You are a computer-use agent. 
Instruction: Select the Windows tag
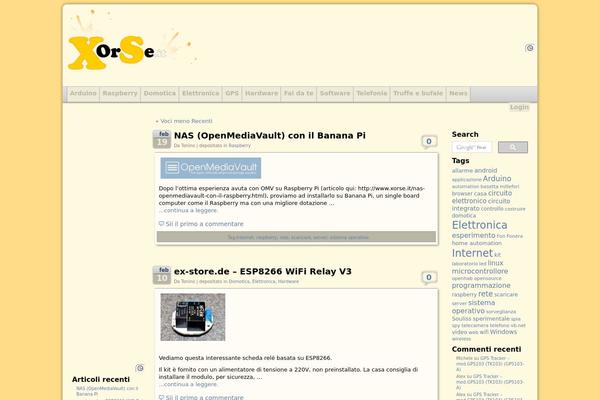pyautogui.click(x=503, y=332)
